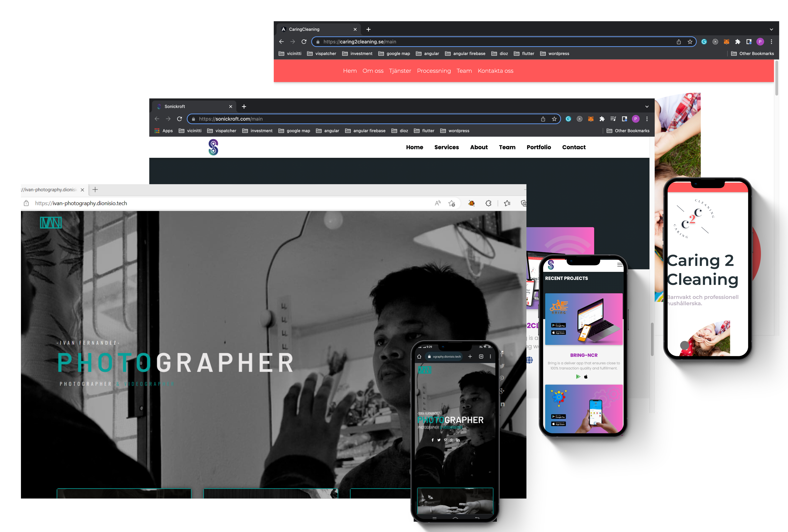Click the share icon in the caring2cleaning address bar
Viewport: 788px width, 532px height.
tap(679, 42)
